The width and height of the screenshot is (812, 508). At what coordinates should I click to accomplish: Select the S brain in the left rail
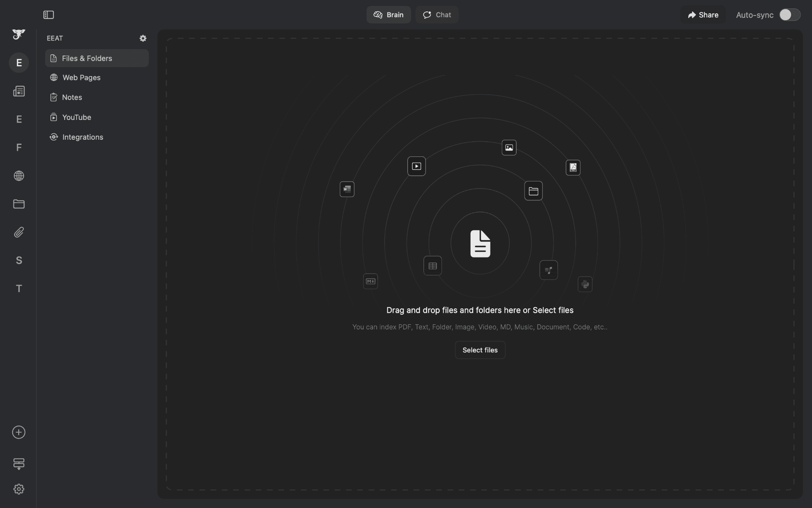click(x=19, y=260)
